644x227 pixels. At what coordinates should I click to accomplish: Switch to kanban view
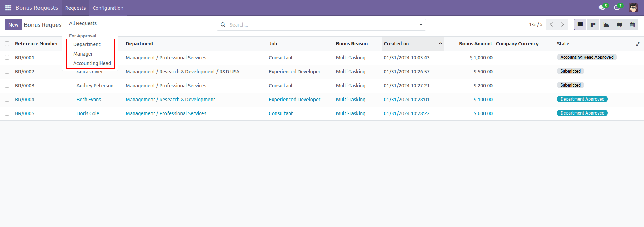[593, 24]
